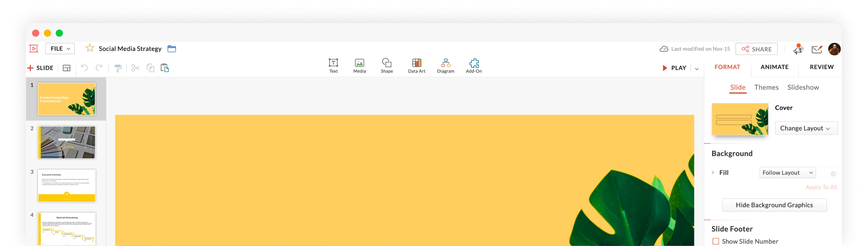
Task: Start the slideshow with PLAY
Action: coord(674,68)
